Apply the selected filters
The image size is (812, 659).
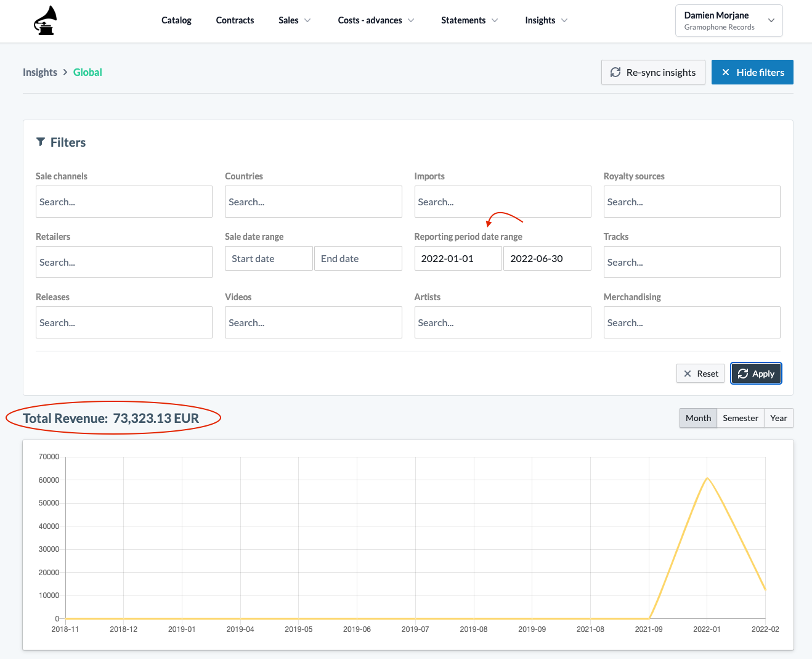(756, 374)
